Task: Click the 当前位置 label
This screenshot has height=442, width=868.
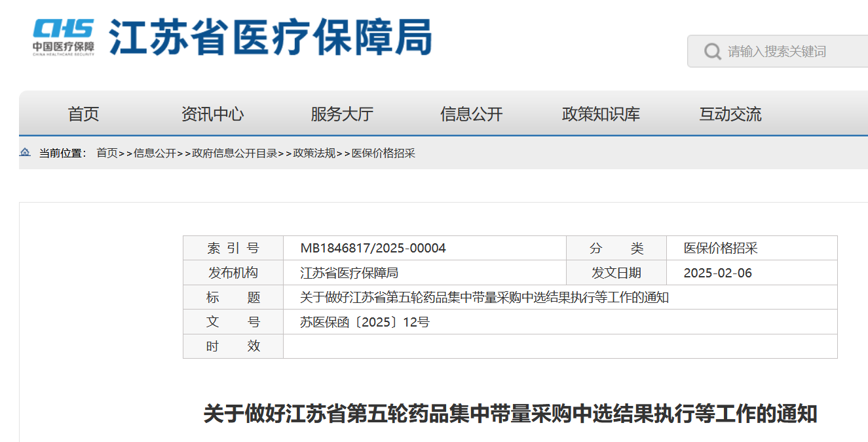Action: click(x=62, y=153)
